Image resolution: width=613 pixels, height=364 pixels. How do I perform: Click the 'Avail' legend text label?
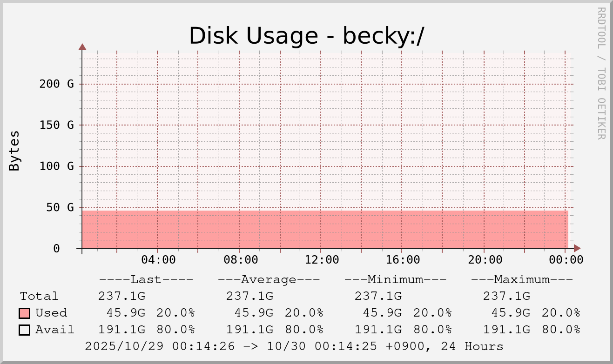coord(55,330)
